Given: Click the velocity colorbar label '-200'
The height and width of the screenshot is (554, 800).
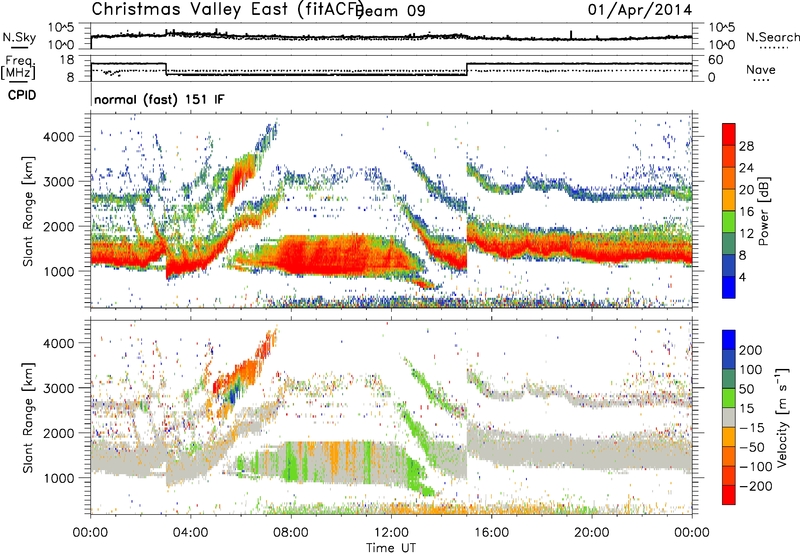Looking at the screenshot, I should click(755, 486).
